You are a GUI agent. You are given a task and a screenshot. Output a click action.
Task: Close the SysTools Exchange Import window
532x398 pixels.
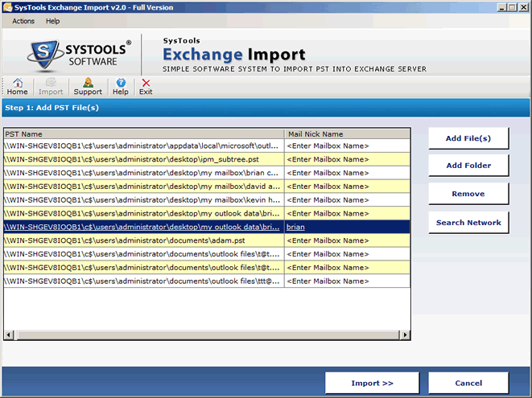pos(523,7)
